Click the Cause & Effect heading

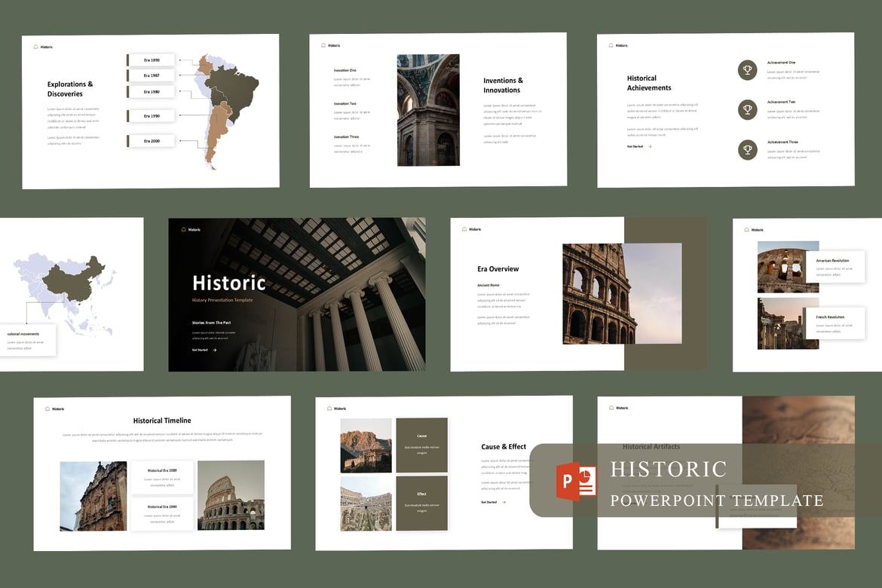(x=504, y=446)
